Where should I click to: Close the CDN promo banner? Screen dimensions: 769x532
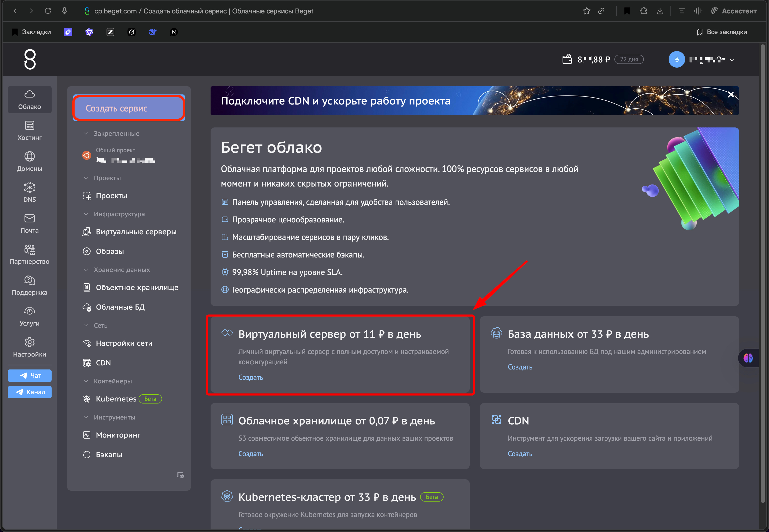tap(731, 94)
